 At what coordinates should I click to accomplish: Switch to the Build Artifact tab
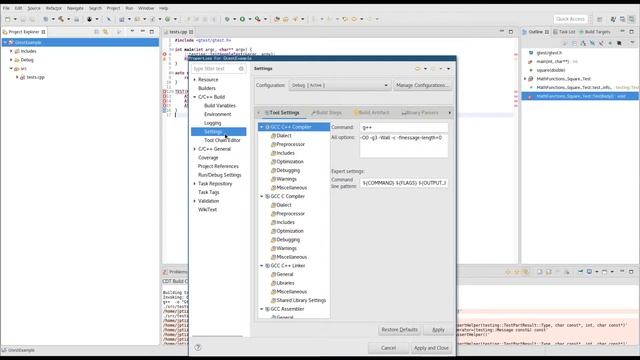[372, 113]
